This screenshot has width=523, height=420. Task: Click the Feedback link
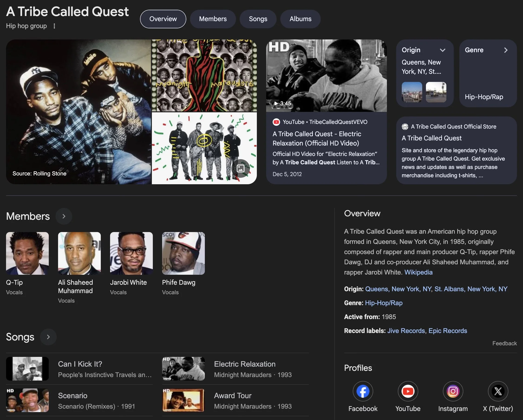(504, 343)
